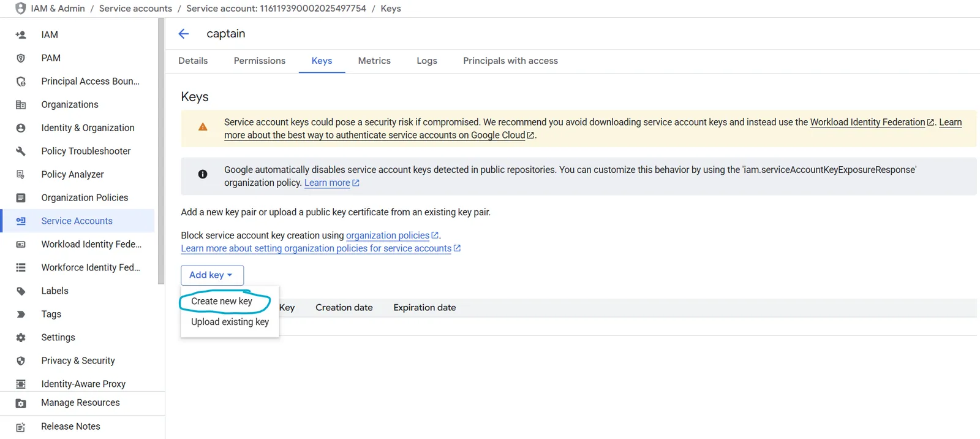This screenshot has width=980, height=439.
Task: Click the Organizations building icon
Action: click(21, 105)
